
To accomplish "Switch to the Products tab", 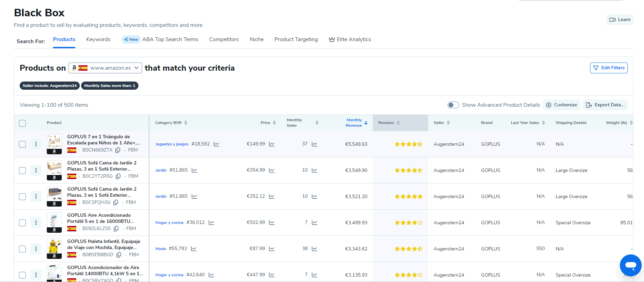I will click(64, 39).
